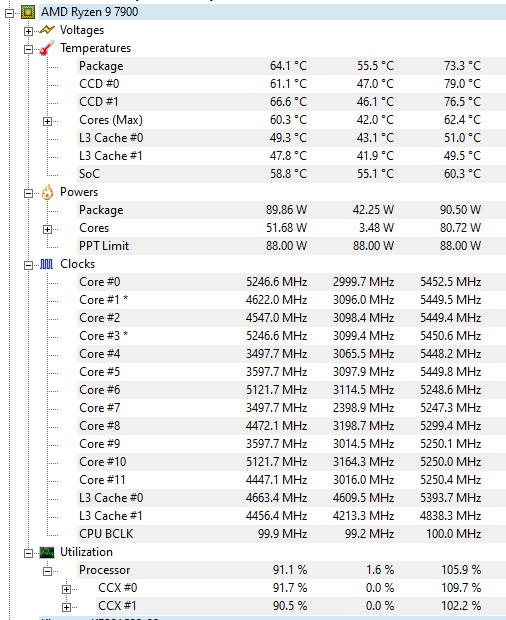Image resolution: width=506 pixels, height=620 pixels.
Task: Click the Utilization graph icon
Action: tap(47, 552)
